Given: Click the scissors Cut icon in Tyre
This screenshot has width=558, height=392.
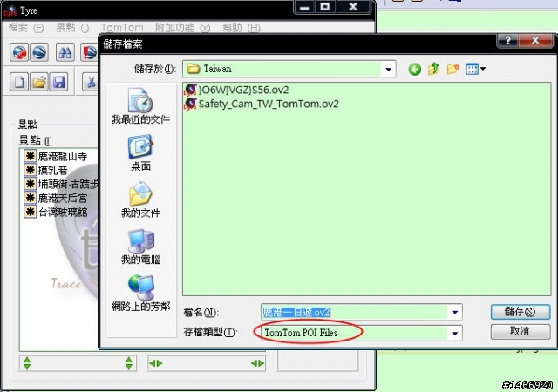Looking at the screenshot, I should pyautogui.click(x=91, y=82).
